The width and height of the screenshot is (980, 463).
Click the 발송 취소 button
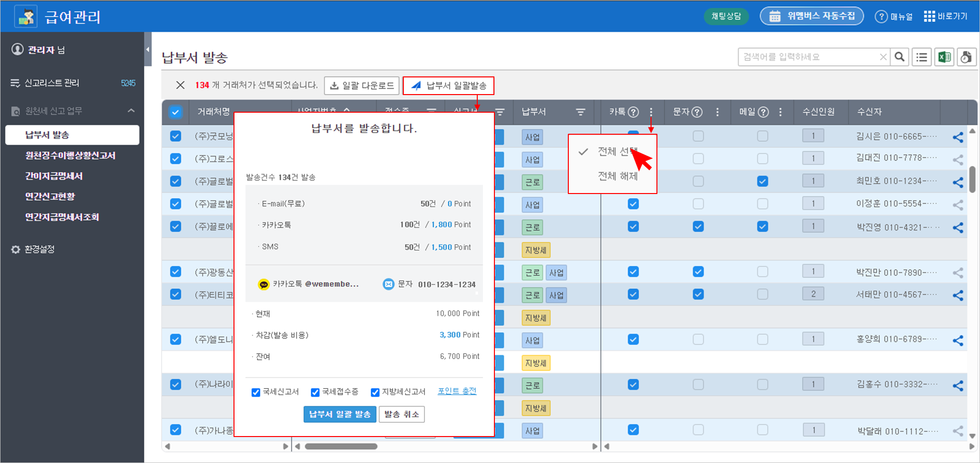click(x=402, y=414)
